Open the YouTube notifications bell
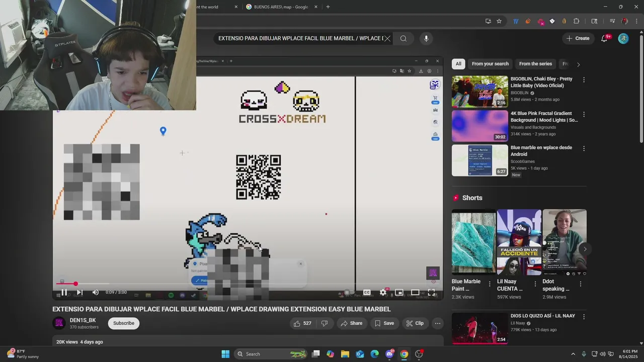The width and height of the screenshot is (644, 362). click(x=605, y=38)
